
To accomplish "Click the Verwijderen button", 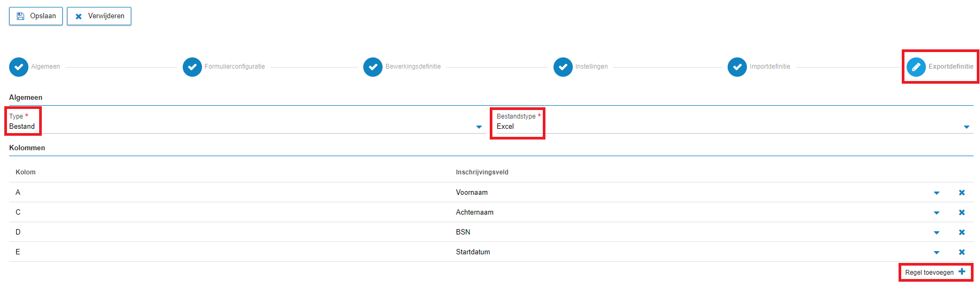I will click(x=99, y=16).
